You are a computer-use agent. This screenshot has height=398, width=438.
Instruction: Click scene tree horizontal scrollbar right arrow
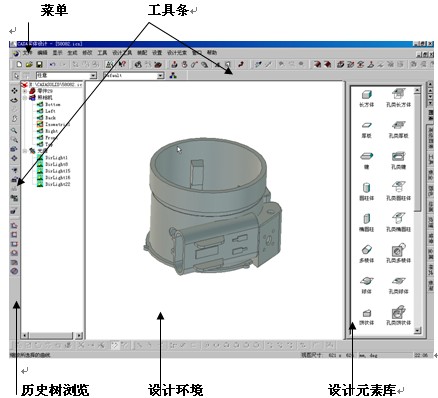coord(79,335)
